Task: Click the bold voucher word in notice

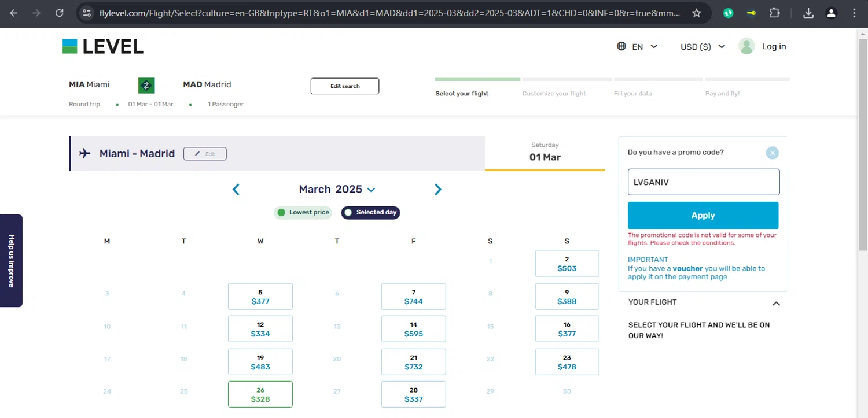Action: pos(687,268)
